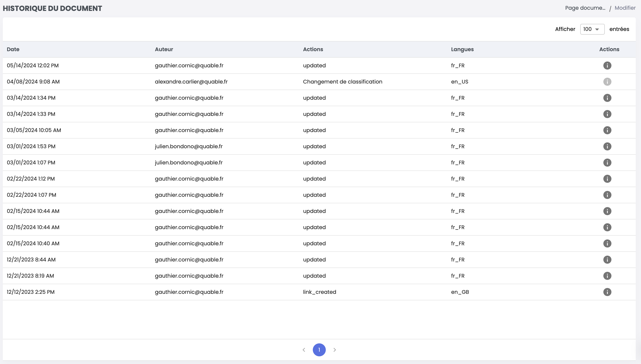
Task: Click date 12/12/2023 2:25 PM
Action: (31, 292)
